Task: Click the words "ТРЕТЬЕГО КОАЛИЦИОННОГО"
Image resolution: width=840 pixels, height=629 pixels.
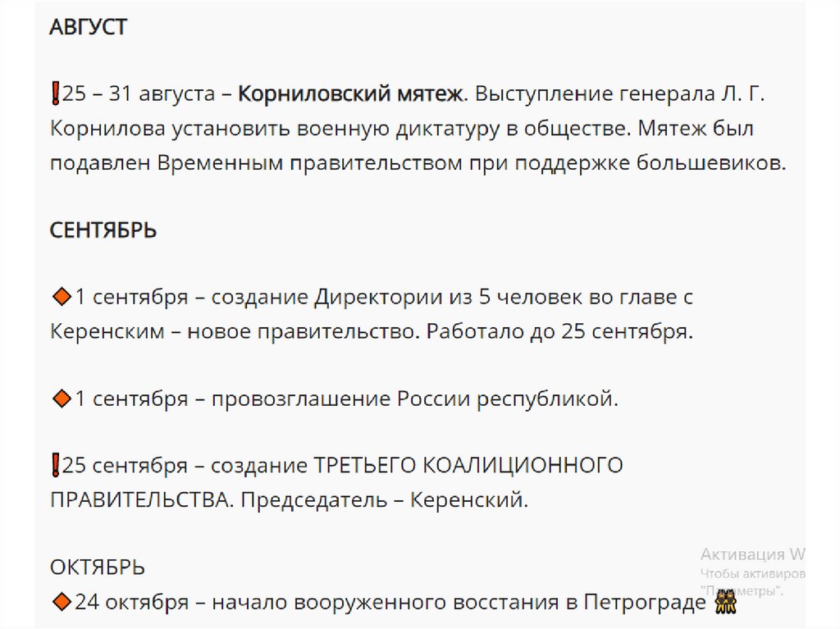Action: [469, 466]
